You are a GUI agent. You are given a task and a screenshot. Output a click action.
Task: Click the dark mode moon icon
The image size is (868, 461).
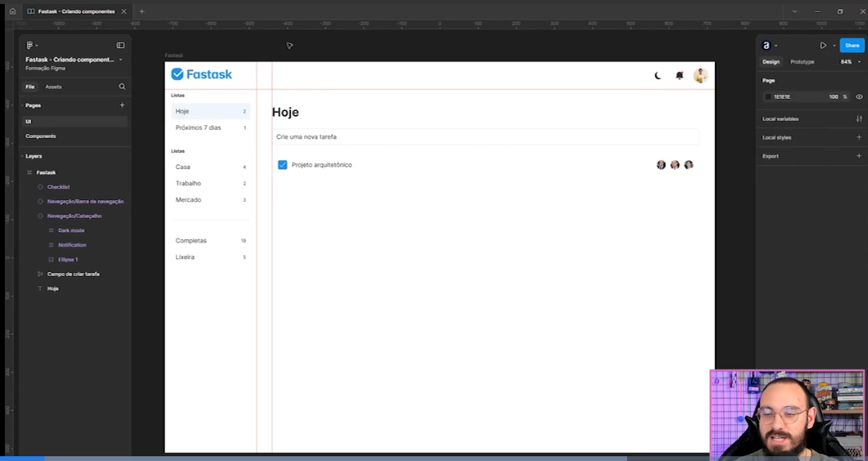657,76
